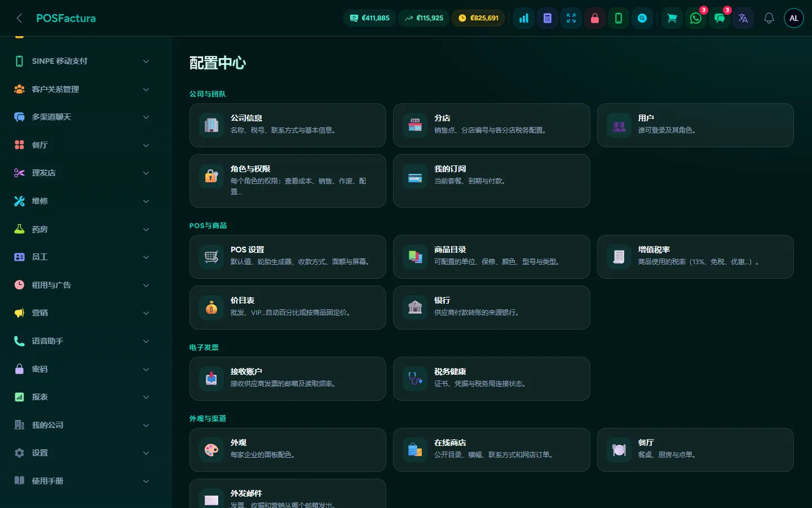Viewport: 812px width, 508px height.
Task: Open the shopping cart icon
Action: tap(672, 18)
